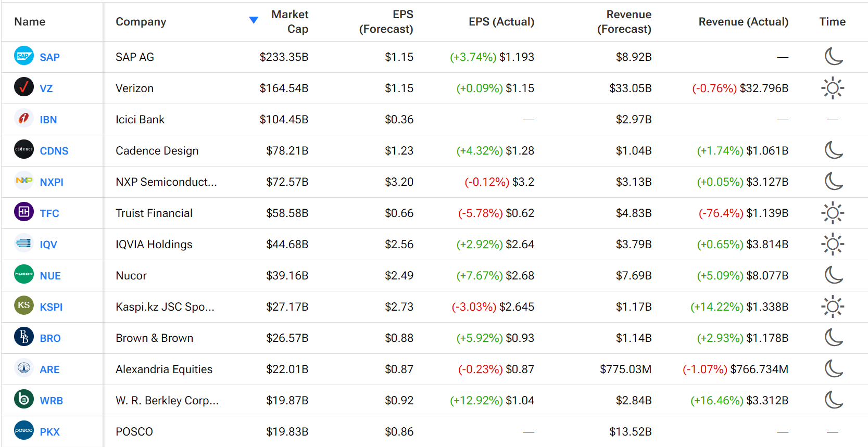Open the IQV ticker link
868x447 pixels.
48,245
